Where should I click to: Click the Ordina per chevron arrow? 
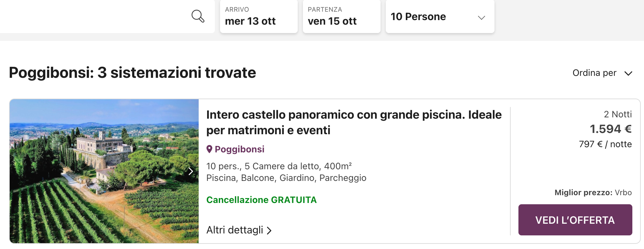(x=628, y=73)
